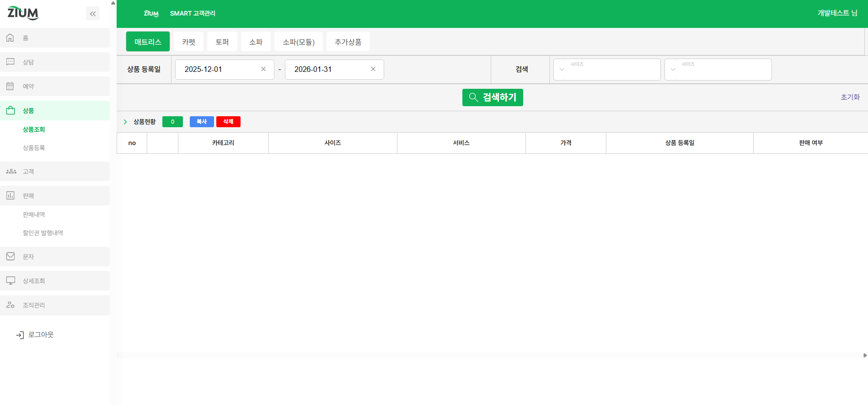Click the blue 복사 button
The height and width of the screenshot is (405, 868).
(x=202, y=122)
